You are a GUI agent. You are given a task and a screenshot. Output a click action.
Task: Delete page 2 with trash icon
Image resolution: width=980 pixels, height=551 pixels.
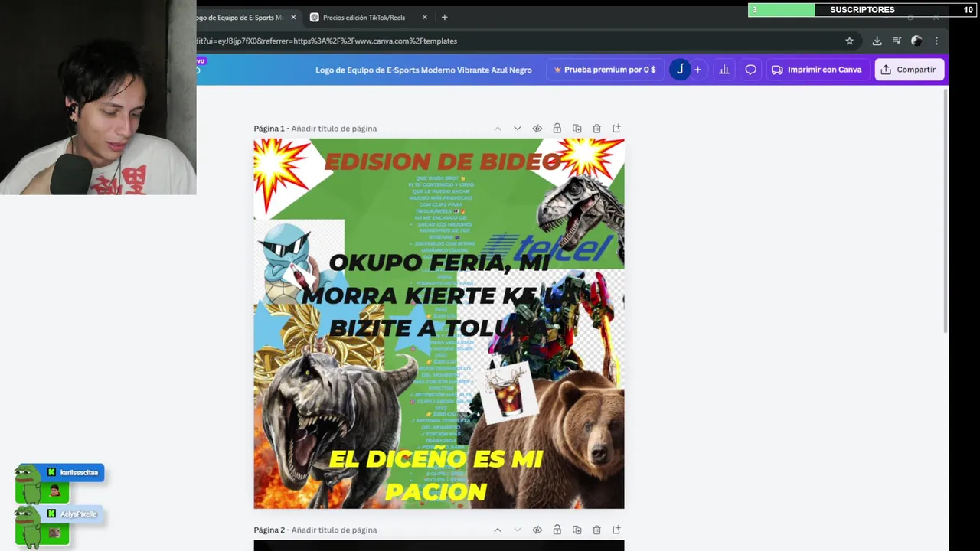point(596,530)
